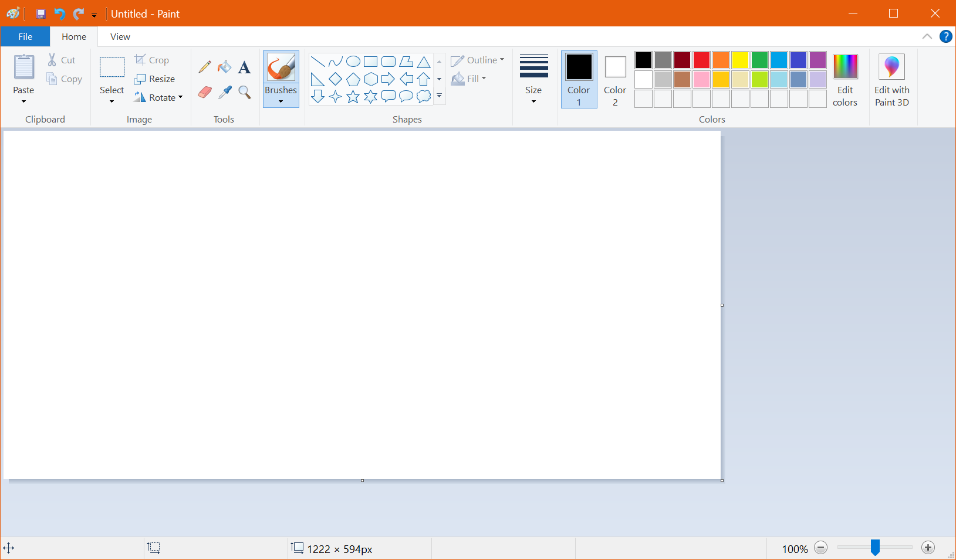Click the Crop button
The image size is (956, 560).
click(152, 60)
